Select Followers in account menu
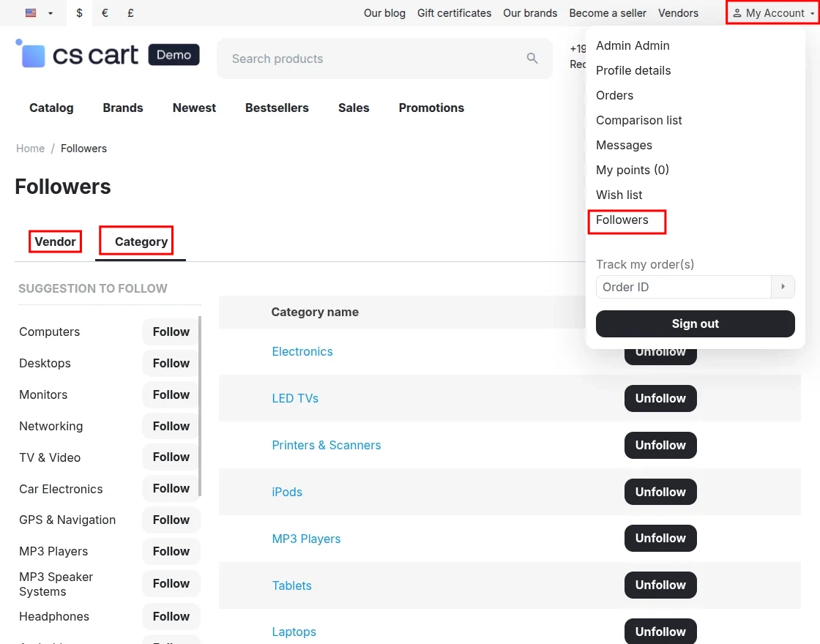Screen dimensions: 820x644 tap(622, 220)
